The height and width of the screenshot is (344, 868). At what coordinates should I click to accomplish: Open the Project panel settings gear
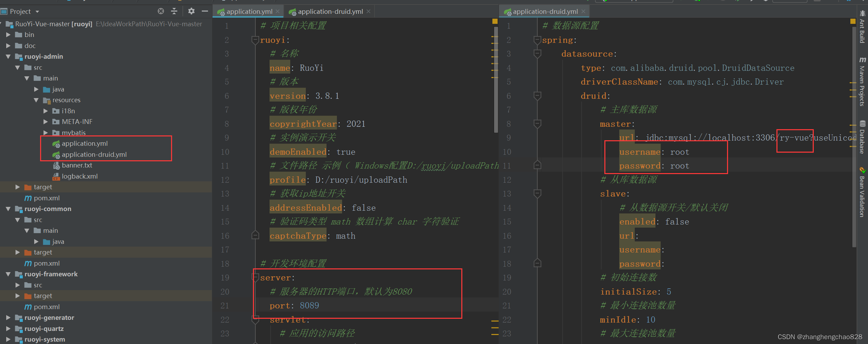[191, 11]
